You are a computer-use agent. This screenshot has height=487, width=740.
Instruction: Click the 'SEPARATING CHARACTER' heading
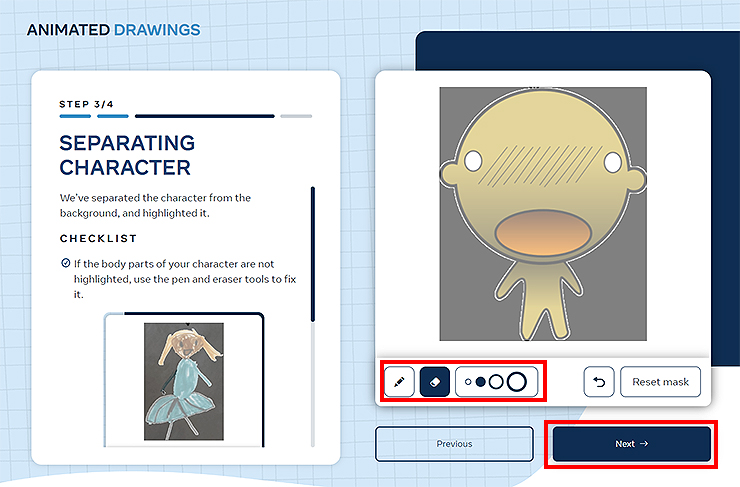(127, 155)
